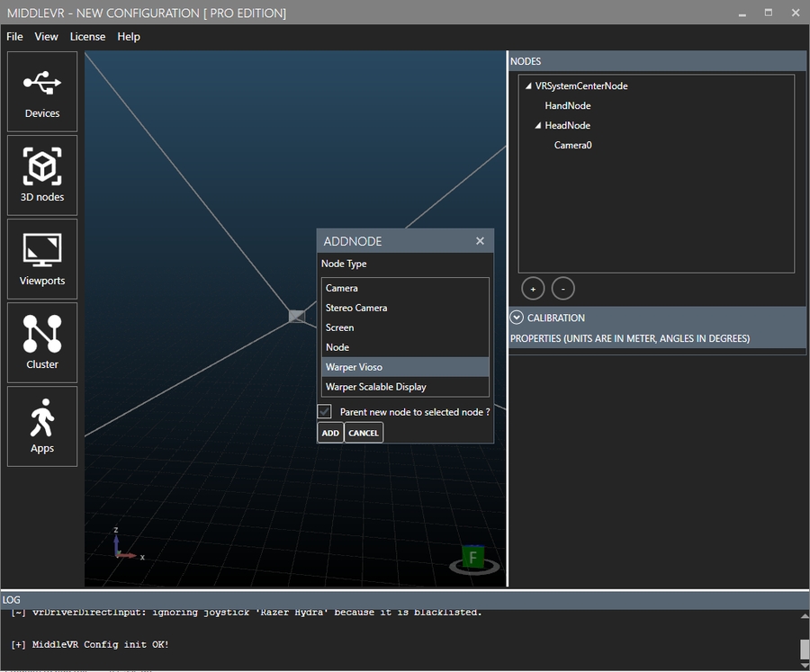Collapse the VRSystemCenterNode tree item

(528, 86)
